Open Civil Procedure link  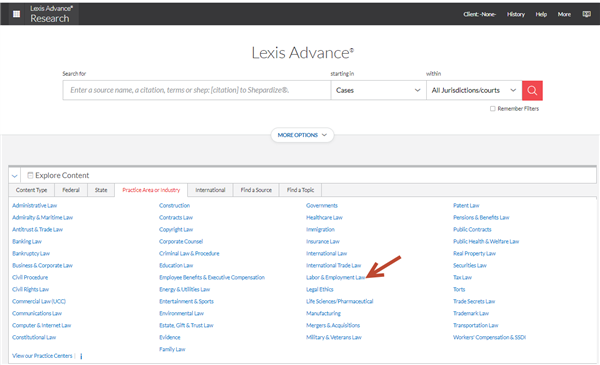pos(30,277)
